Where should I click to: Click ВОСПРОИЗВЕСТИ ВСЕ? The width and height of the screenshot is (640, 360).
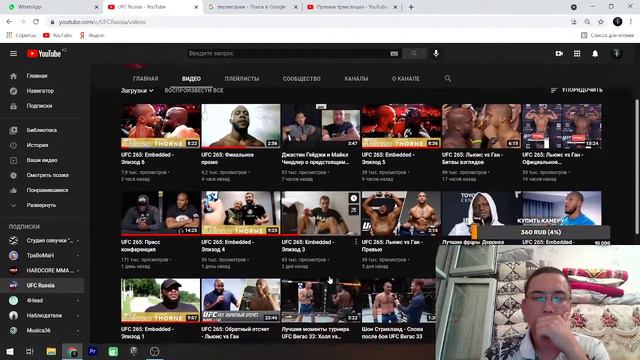point(194,90)
